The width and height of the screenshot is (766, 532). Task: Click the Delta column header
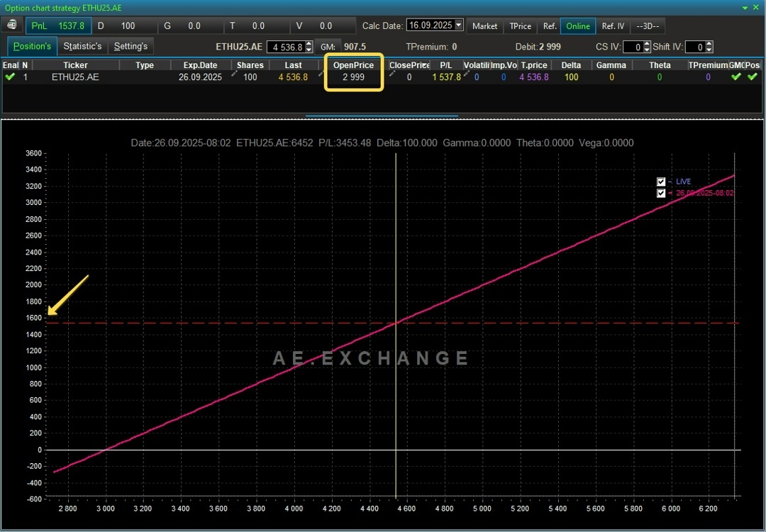571,65
